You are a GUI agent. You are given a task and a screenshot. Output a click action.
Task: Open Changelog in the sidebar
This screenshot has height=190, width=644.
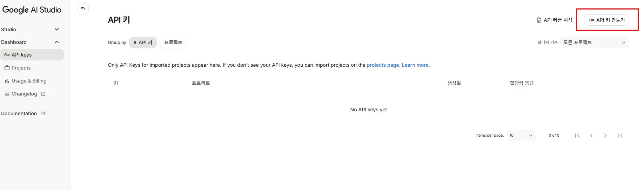pyautogui.click(x=24, y=94)
